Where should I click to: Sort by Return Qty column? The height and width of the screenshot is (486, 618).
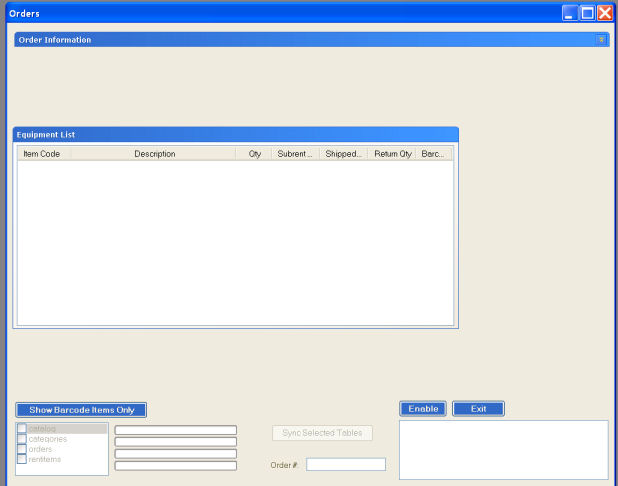(392, 154)
